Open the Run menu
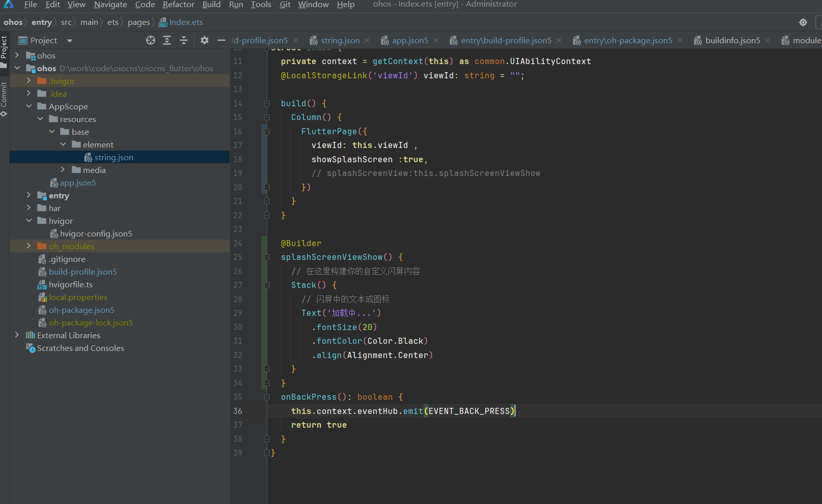This screenshot has height=504, width=822. click(236, 5)
